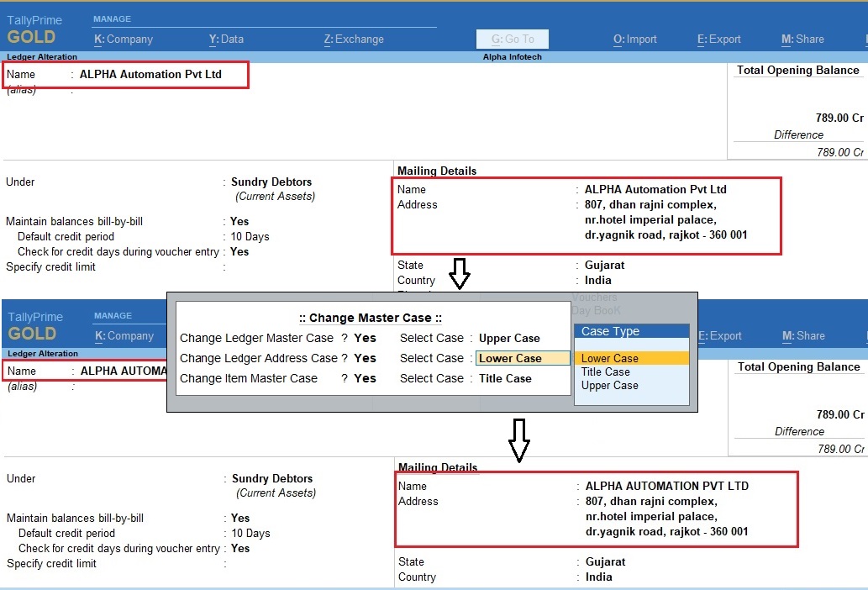Open the Z:Exchange menu
Screen dimensions: 868x590
354,39
